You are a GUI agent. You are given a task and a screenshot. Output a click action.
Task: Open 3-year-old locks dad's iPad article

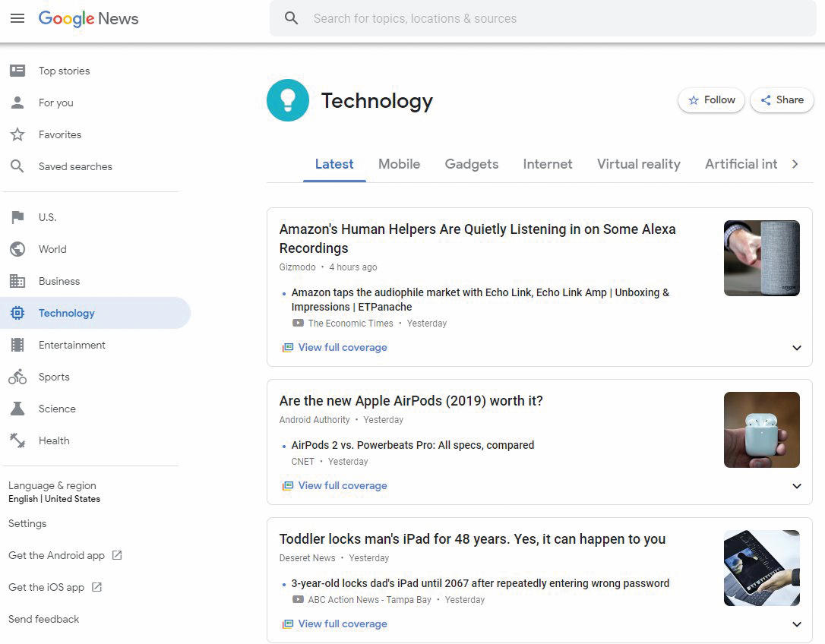(480, 583)
